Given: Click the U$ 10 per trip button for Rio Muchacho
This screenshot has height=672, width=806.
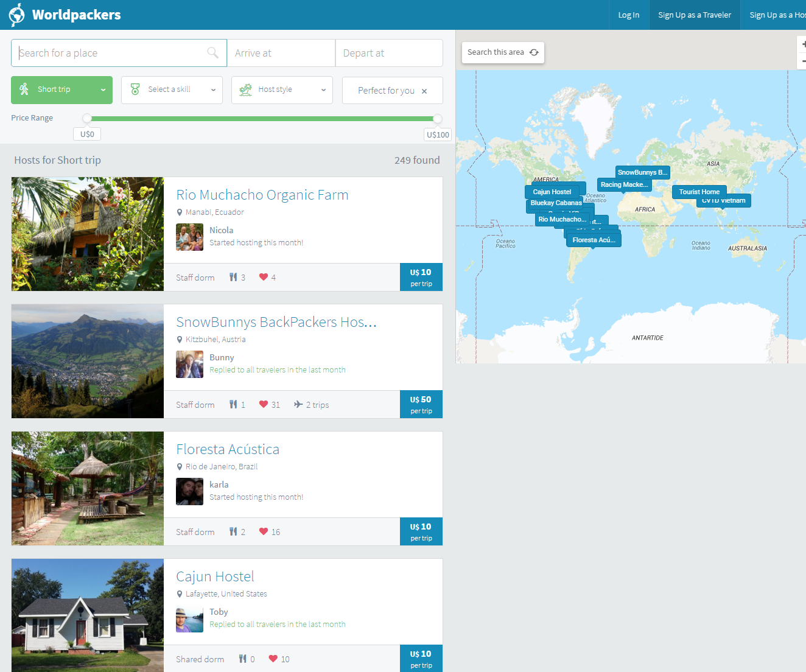Looking at the screenshot, I should coord(421,277).
